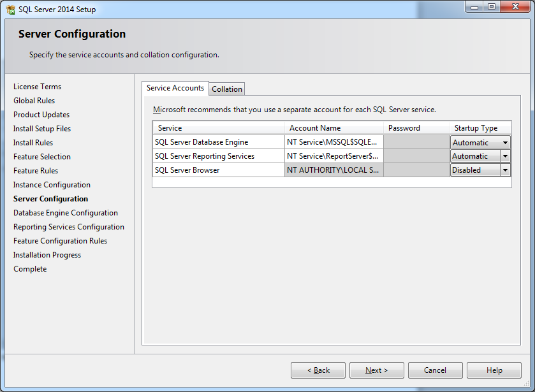This screenshot has height=392, width=535.
Task: Click the SQL Server Setup title bar icon
Action: (x=11, y=10)
